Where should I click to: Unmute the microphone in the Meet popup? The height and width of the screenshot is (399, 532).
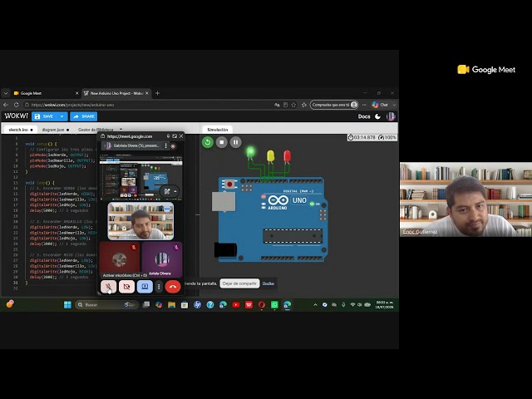(109, 287)
